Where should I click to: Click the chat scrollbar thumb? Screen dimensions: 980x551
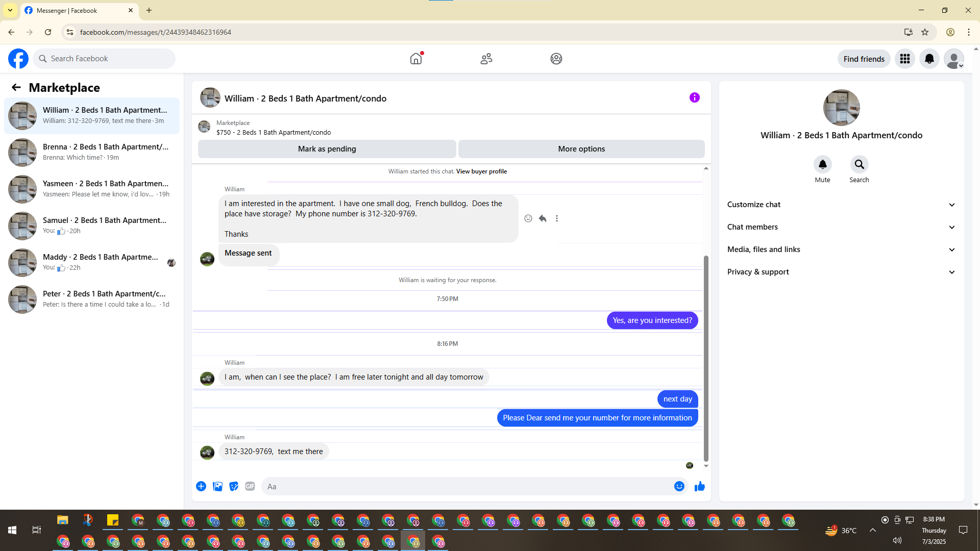click(706, 357)
